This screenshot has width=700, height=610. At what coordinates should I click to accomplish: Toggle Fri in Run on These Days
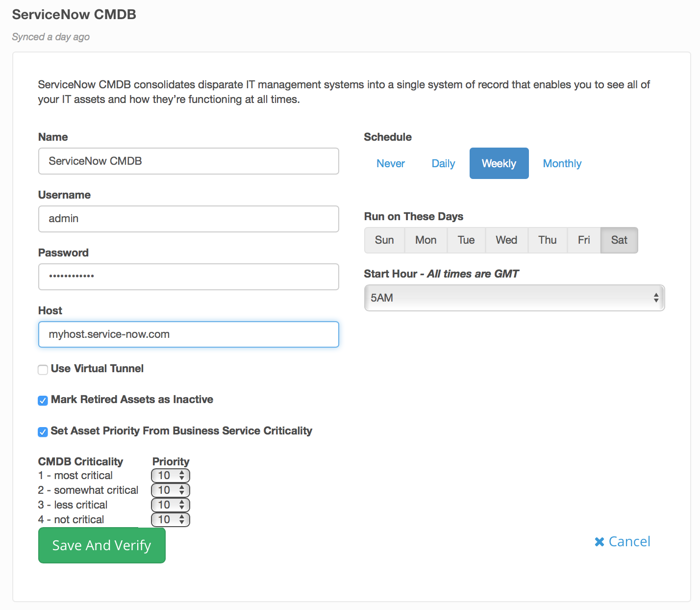coord(584,240)
